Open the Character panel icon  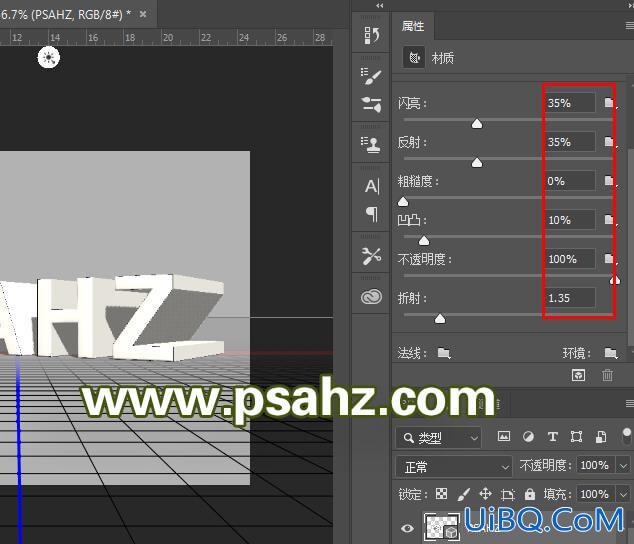pyautogui.click(x=372, y=186)
